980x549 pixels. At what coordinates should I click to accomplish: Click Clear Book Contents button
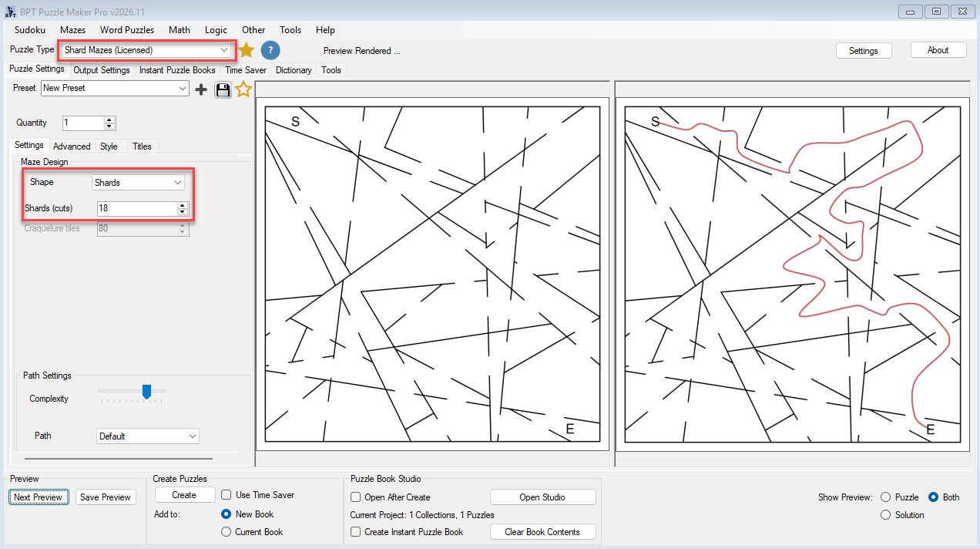point(542,532)
